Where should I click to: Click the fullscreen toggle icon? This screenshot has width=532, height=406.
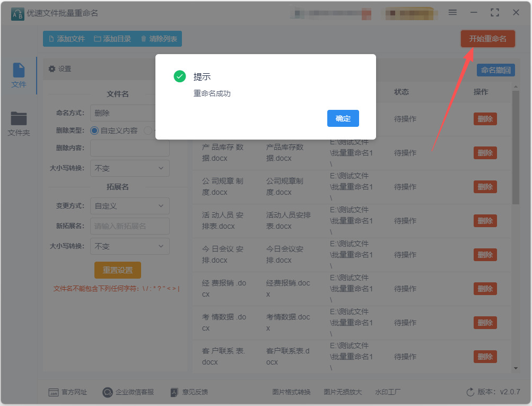495,13
